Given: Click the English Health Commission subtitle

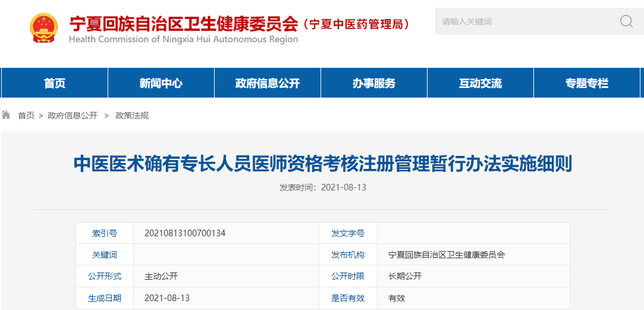Looking at the screenshot, I should coord(183,39).
